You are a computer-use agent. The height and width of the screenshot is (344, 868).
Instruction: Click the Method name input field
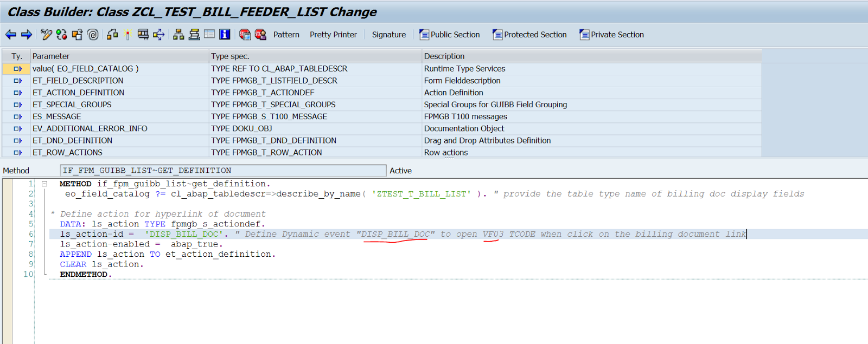[x=223, y=171]
